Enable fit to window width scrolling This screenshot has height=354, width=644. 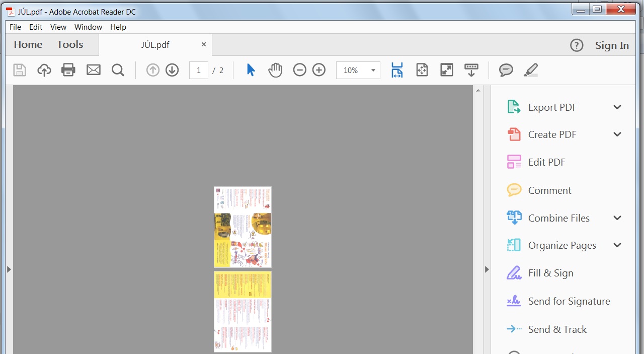pyautogui.click(x=397, y=70)
